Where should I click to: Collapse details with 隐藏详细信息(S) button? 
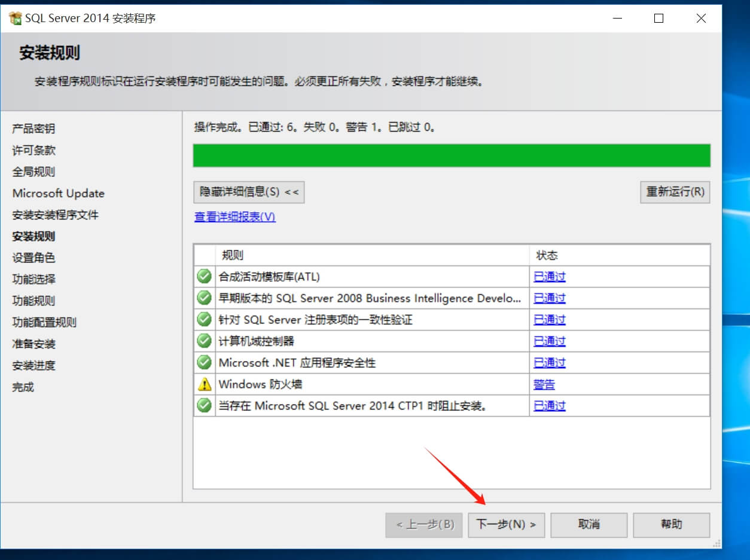[249, 192]
